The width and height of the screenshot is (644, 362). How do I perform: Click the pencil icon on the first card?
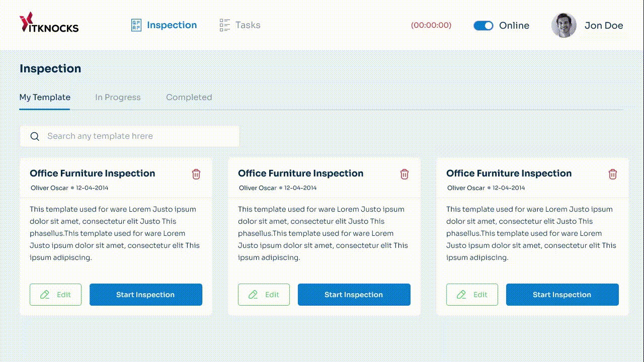45,295
